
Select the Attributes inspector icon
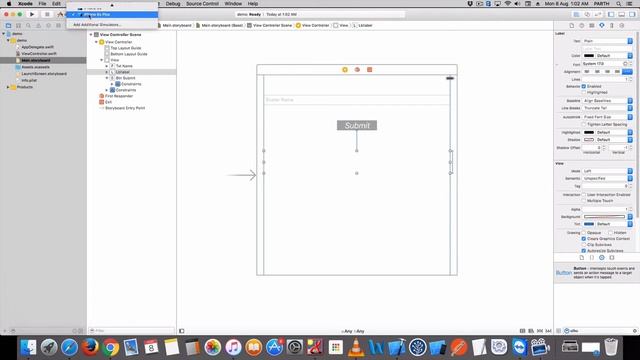click(x=602, y=25)
